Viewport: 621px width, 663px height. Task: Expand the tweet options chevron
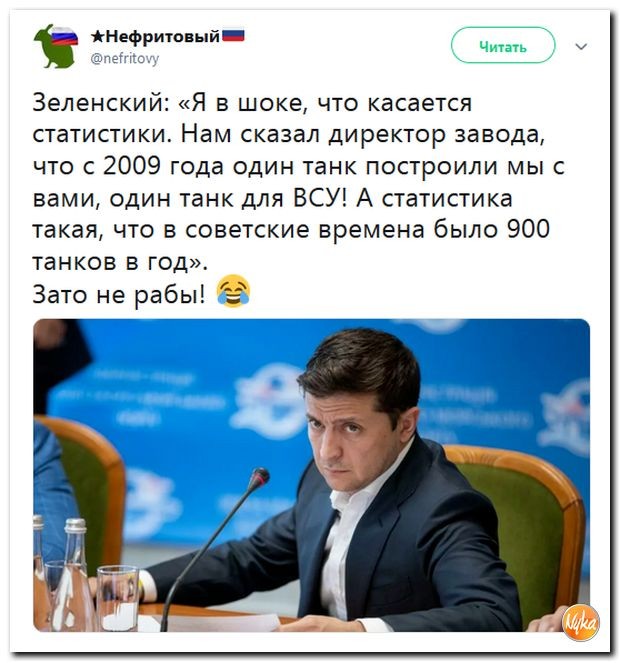pyautogui.click(x=581, y=46)
